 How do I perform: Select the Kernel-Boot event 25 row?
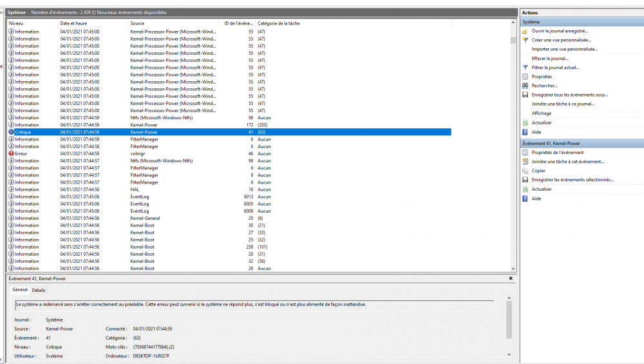pyautogui.click(x=229, y=240)
